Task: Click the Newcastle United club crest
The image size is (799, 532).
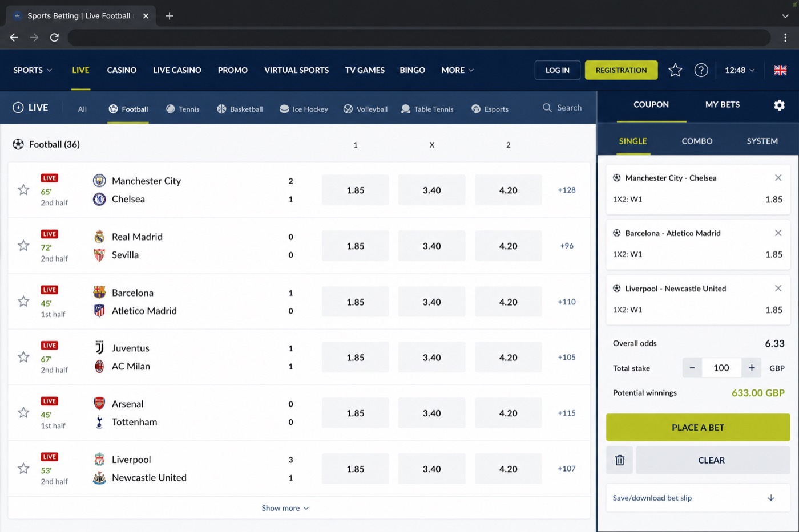Action: [99, 478]
